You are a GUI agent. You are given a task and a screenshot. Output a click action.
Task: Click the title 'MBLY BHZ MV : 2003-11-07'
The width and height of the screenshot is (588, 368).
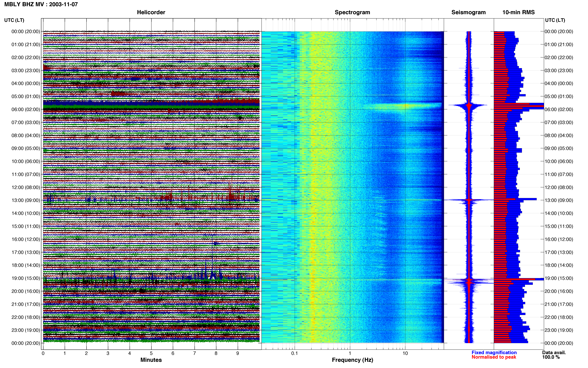41,4
